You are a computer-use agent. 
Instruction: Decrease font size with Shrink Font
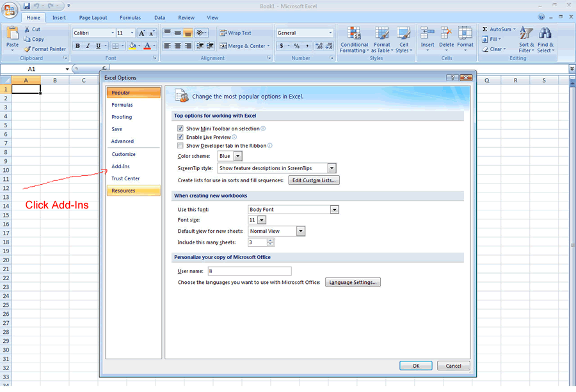152,33
